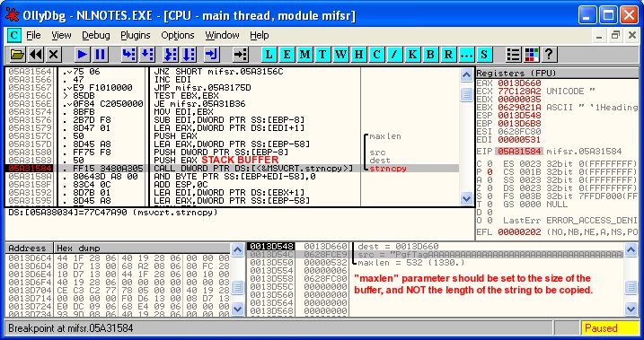The height and width of the screenshot is (340, 644).
Task: Open the Options menu
Action: pos(178,36)
